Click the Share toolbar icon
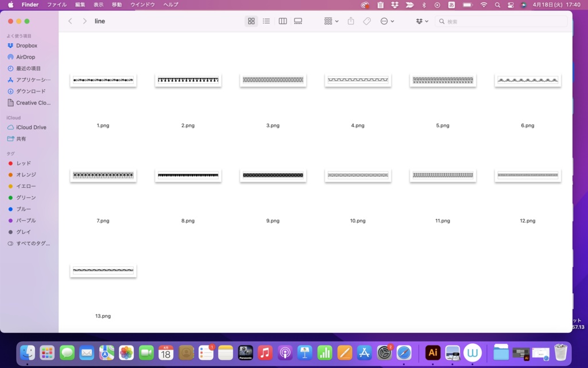The width and height of the screenshot is (588, 368). click(351, 21)
